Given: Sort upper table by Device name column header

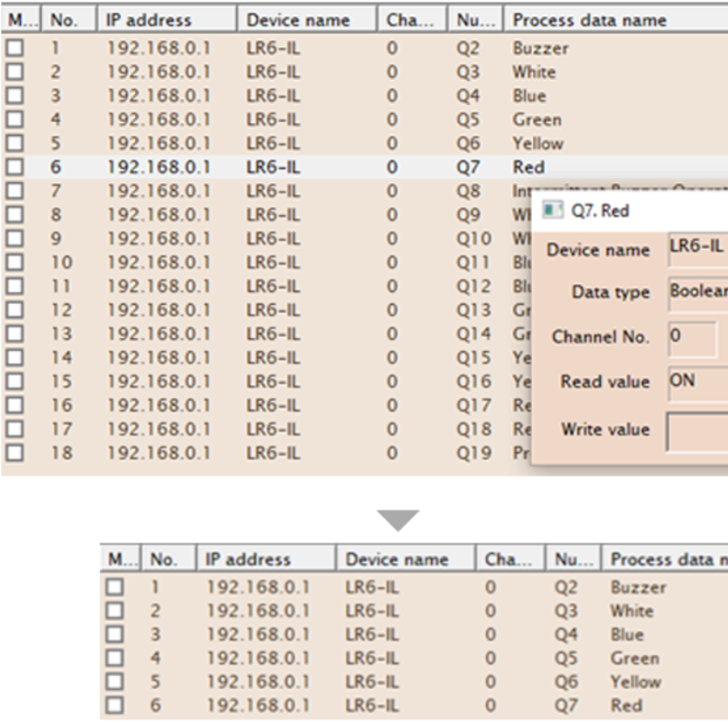Looking at the screenshot, I should coord(307,20).
